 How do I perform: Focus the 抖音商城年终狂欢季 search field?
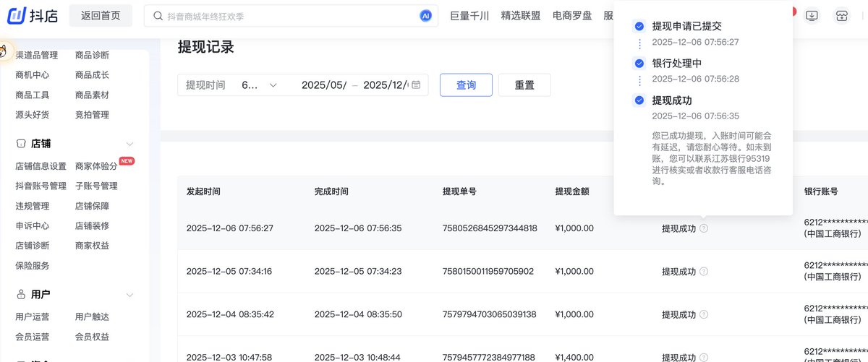click(292, 16)
